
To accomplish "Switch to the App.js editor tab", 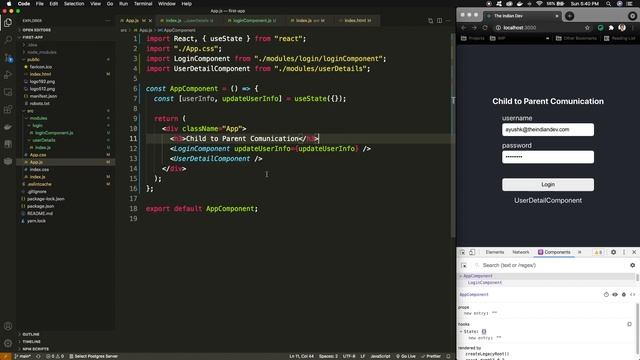I will (x=136, y=20).
